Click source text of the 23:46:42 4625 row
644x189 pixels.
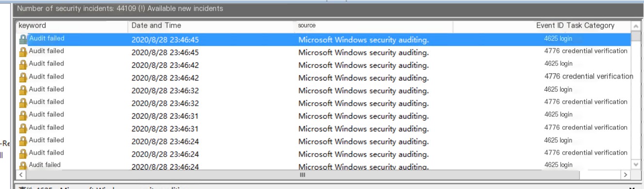click(363, 65)
